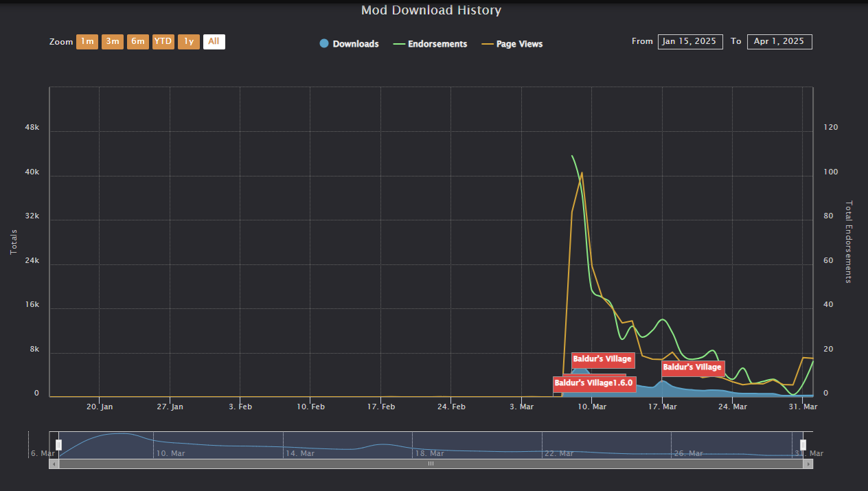Click the Totals axis title
868x491 pixels.
14,242
